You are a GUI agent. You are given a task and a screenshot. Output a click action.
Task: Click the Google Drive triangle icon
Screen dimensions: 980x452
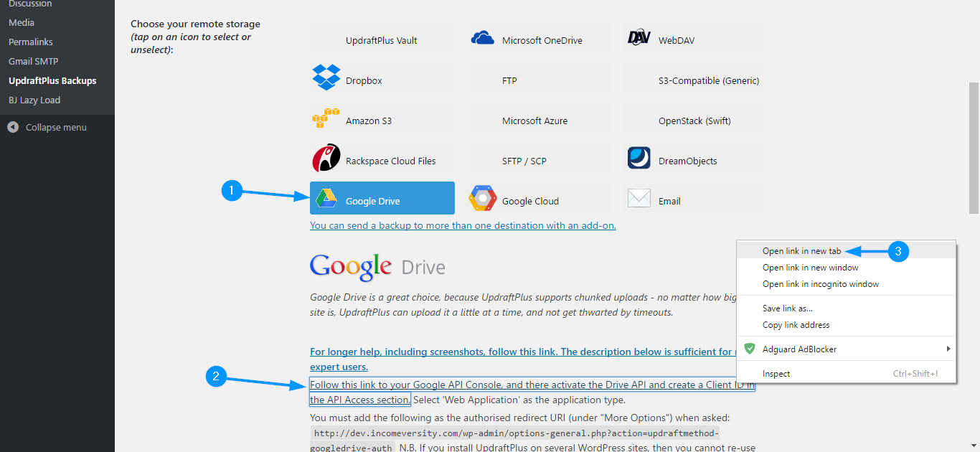point(326,199)
